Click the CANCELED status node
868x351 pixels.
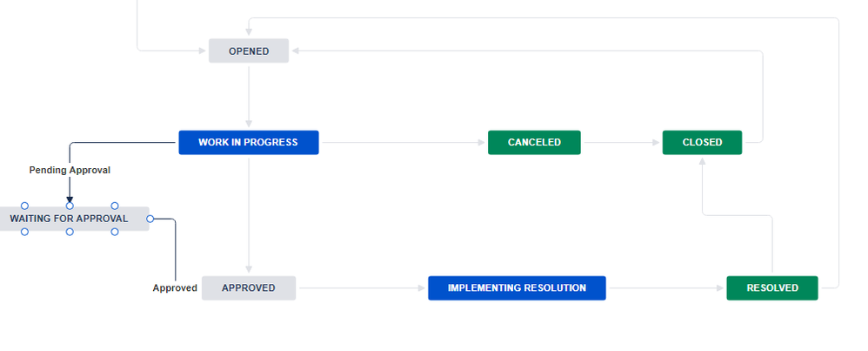pos(534,143)
